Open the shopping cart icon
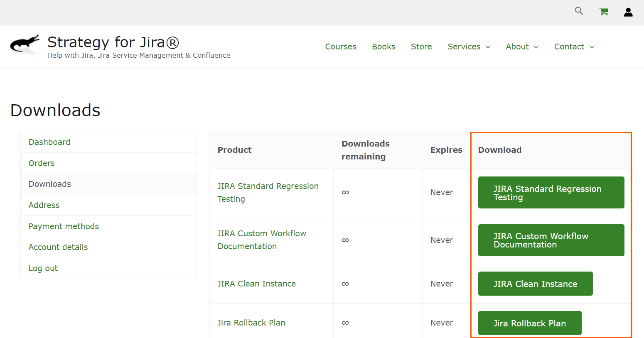 point(604,12)
